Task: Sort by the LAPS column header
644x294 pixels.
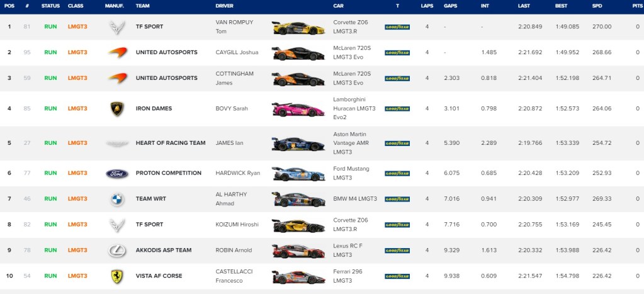Action: [x=427, y=6]
